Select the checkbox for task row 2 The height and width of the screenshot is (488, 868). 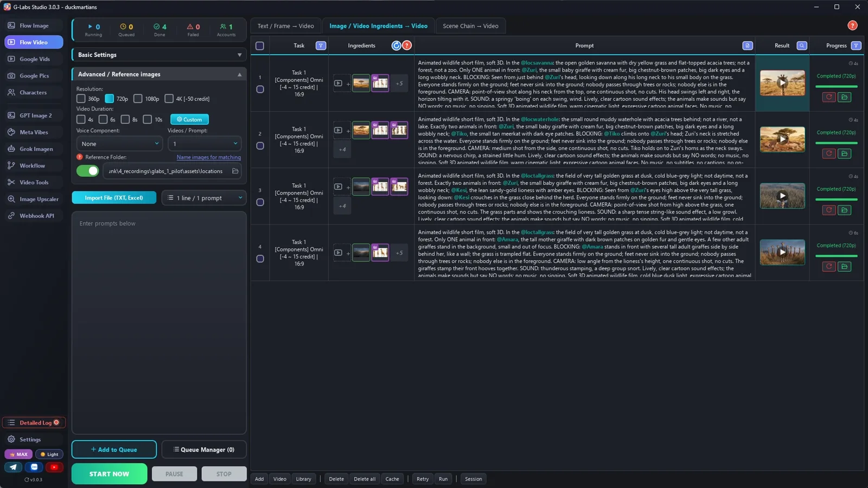260,146
